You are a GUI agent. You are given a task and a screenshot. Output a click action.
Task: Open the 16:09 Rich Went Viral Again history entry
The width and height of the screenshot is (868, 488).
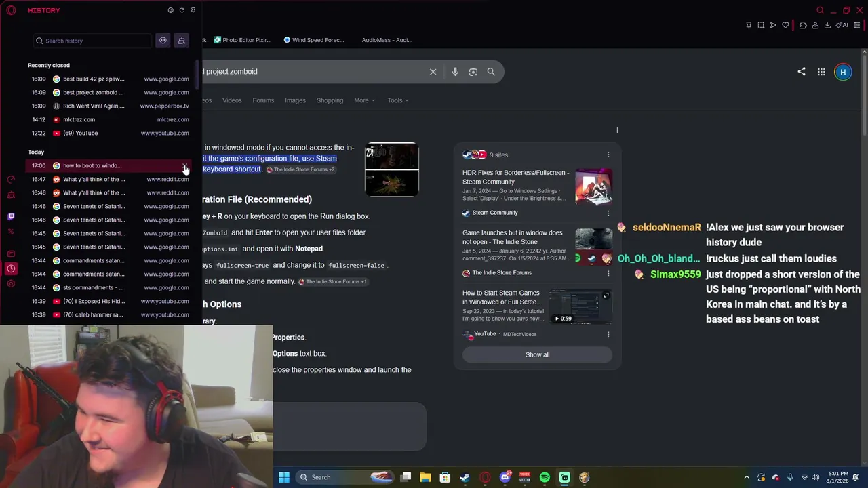pos(109,106)
